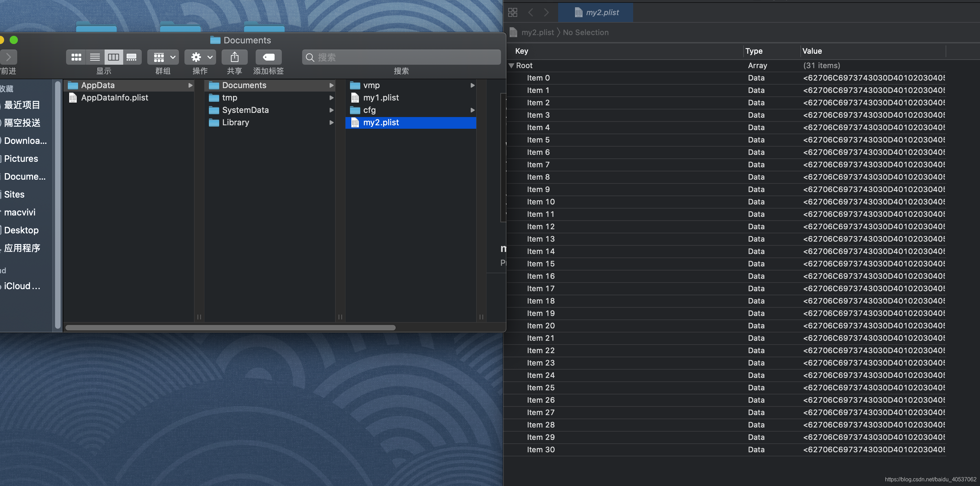
Task: Open Desktop in Finder sidebar
Action: (21, 230)
